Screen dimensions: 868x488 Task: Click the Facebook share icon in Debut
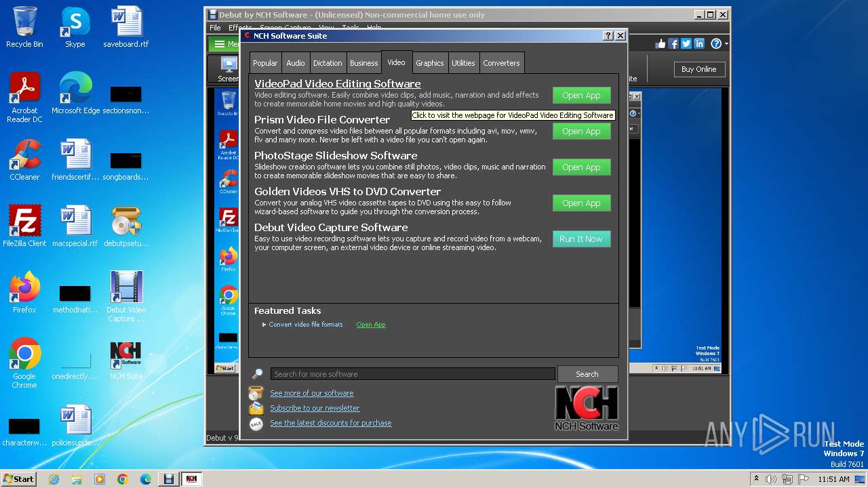[673, 43]
